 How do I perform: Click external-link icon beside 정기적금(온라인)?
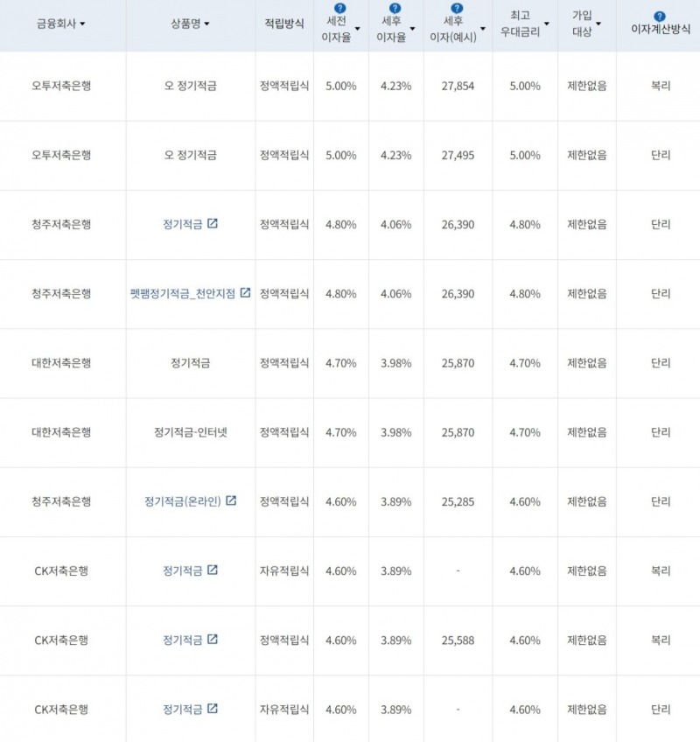pos(231,500)
